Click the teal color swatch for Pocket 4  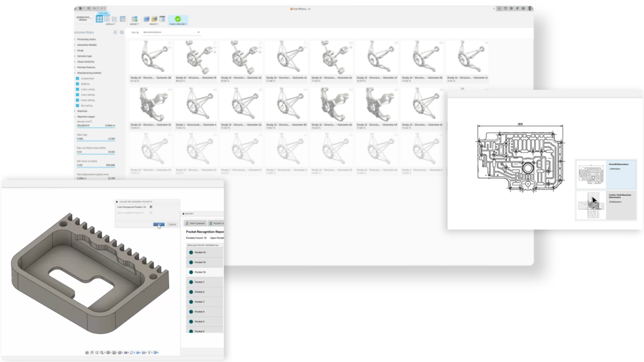click(x=191, y=312)
